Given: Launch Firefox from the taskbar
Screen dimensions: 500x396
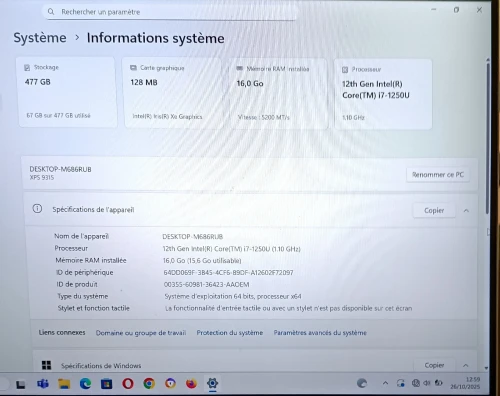Looking at the screenshot, I should (191, 384).
